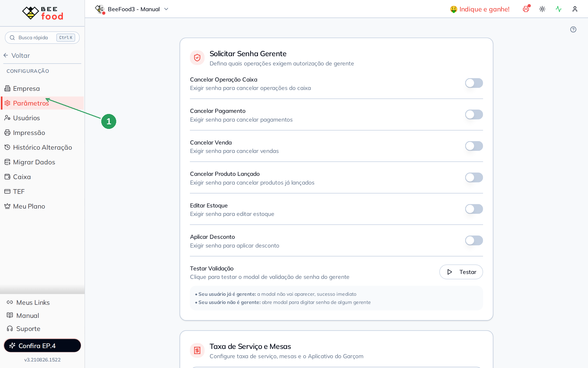Screen dimensions: 588x368
Task: Select Parâmetros in sidebar
Action: [x=42, y=103]
